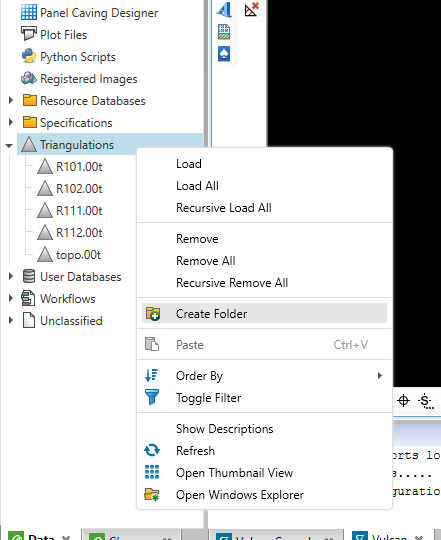Select the topo.00t triangulation file
The height and width of the screenshot is (540, 441).
point(69,255)
